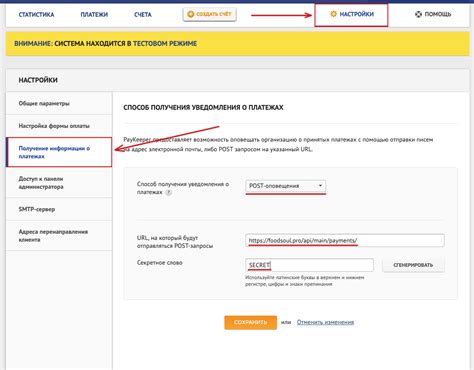Select Адреса перенаправления клиента

tap(59, 235)
